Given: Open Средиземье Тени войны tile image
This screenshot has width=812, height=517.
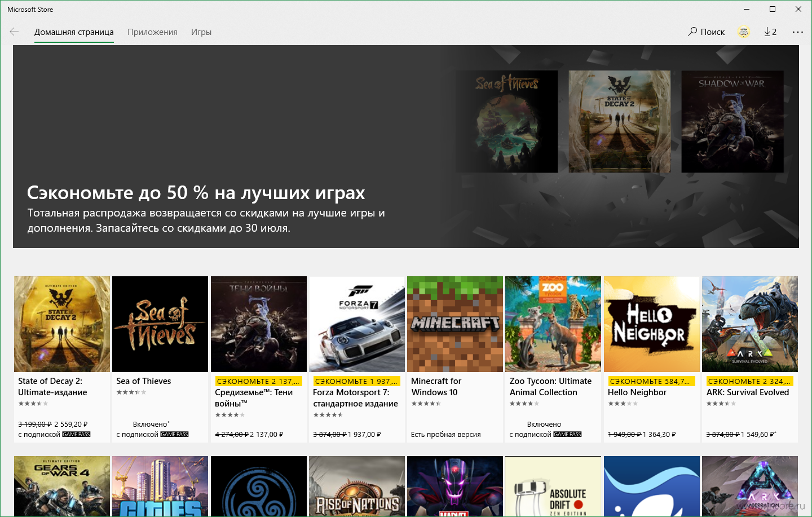Looking at the screenshot, I should (x=259, y=324).
